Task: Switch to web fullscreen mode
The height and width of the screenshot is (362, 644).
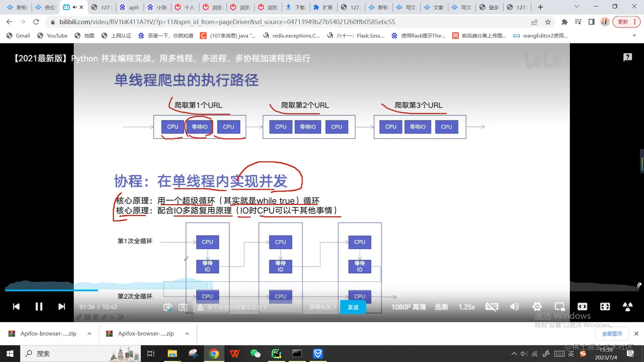Action: coord(605,307)
